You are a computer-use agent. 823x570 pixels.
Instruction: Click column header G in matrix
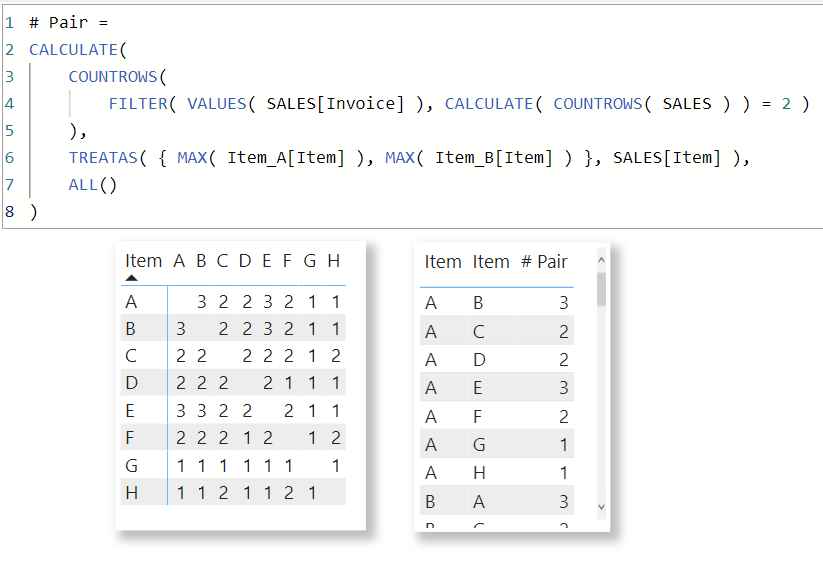tap(310, 261)
